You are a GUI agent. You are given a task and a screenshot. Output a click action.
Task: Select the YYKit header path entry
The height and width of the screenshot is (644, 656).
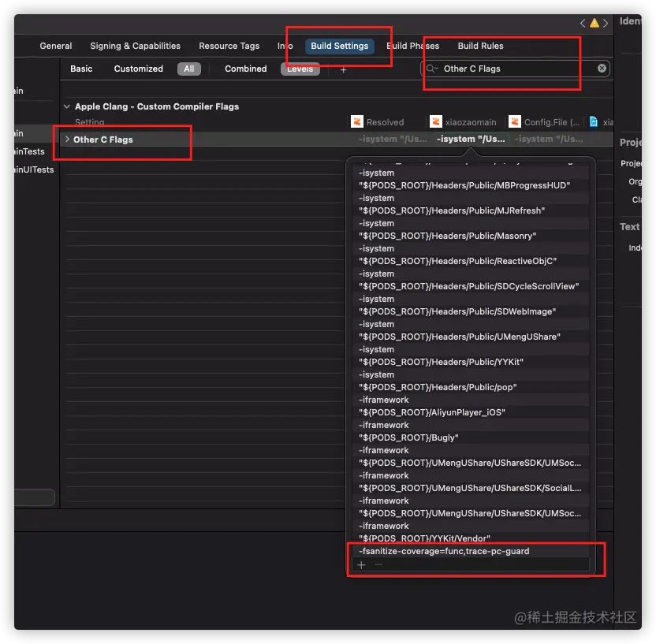[470, 362]
